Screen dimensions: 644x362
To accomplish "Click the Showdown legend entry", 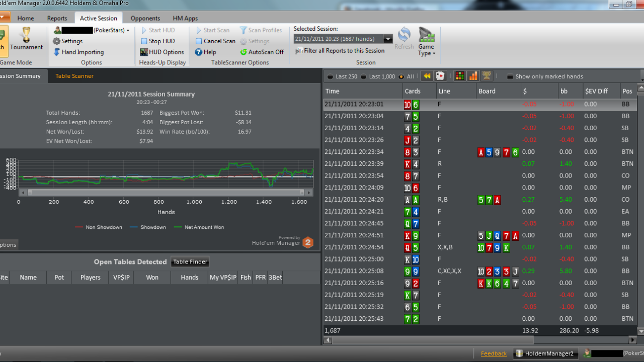I will pyautogui.click(x=148, y=227).
